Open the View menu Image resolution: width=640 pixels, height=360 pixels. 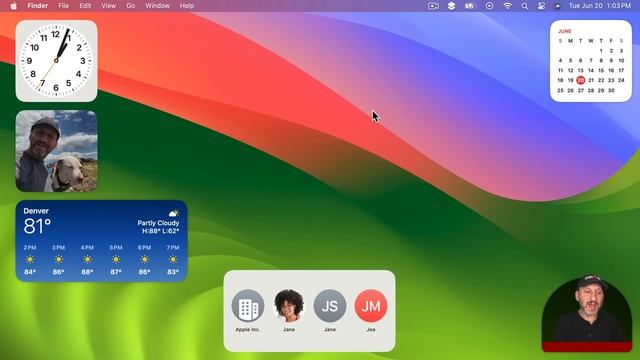109,6
